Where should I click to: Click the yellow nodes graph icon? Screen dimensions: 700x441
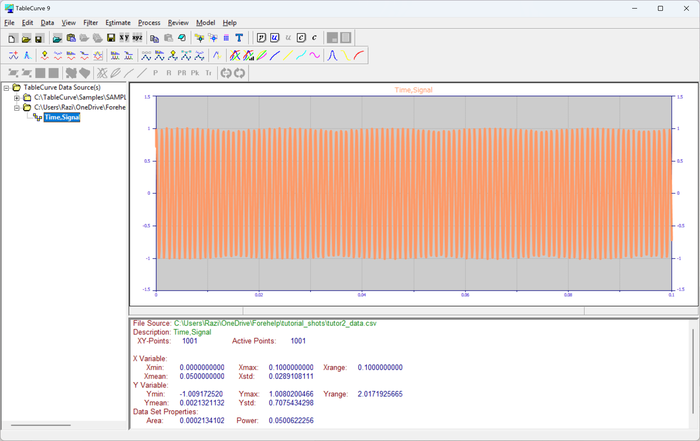(x=200, y=38)
